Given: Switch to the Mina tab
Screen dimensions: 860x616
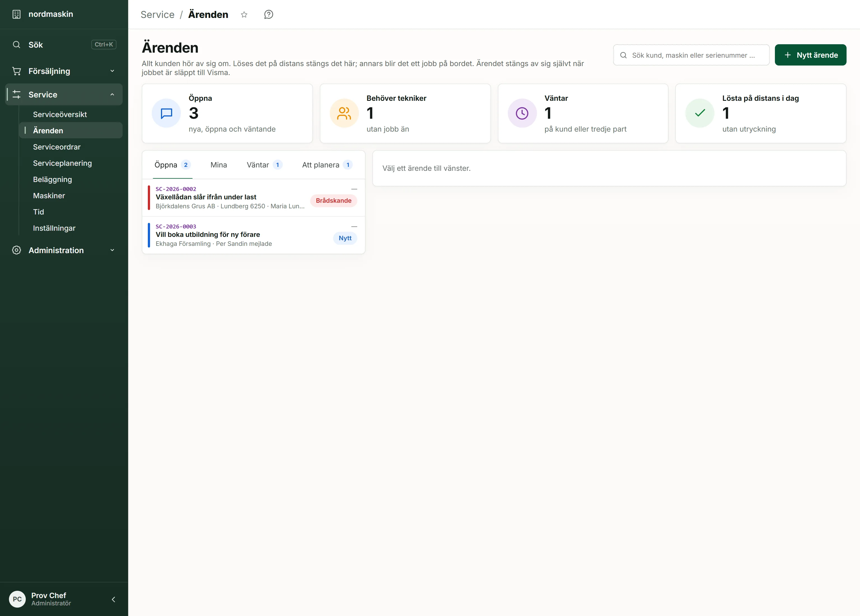Looking at the screenshot, I should [219, 165].
